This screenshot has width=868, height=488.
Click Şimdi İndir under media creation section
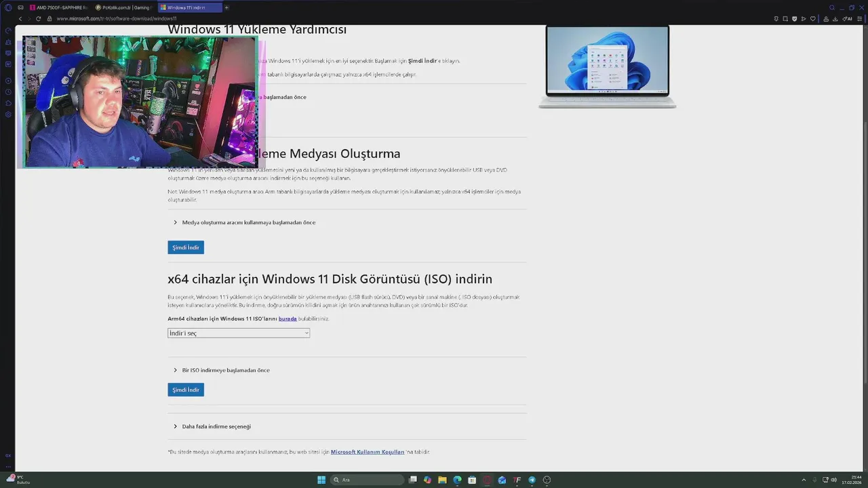186,247
